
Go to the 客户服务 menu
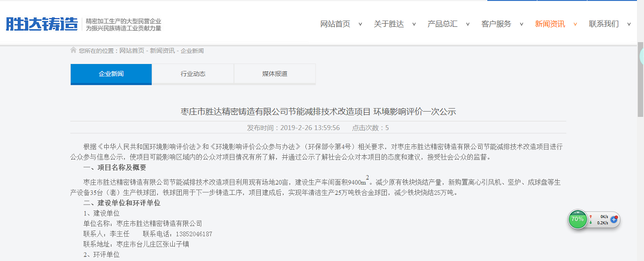pyautogui.click(x=496, y=24)
